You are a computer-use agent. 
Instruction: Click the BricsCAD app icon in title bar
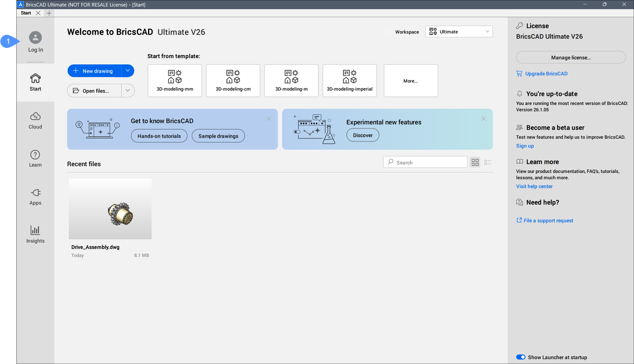click(x=21, y=5)
